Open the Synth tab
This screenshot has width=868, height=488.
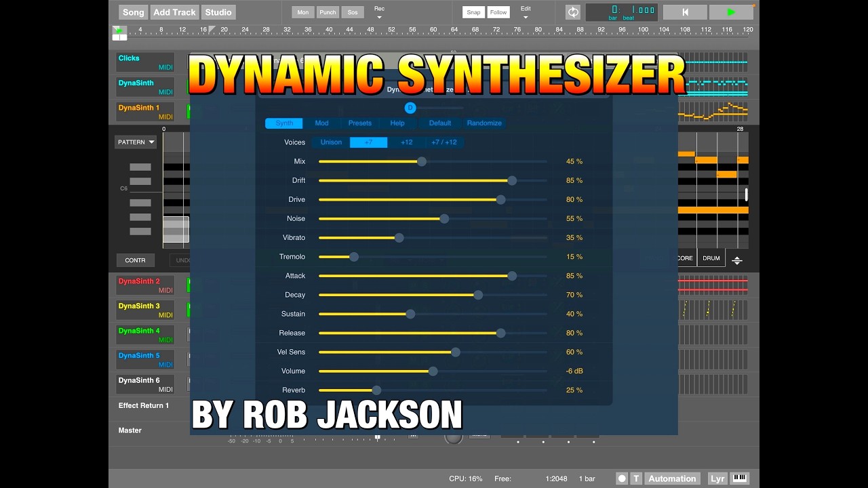[284, 123]
